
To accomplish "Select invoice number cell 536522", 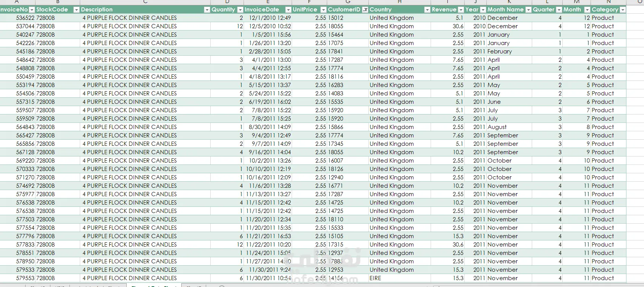I will pos(18,18).
